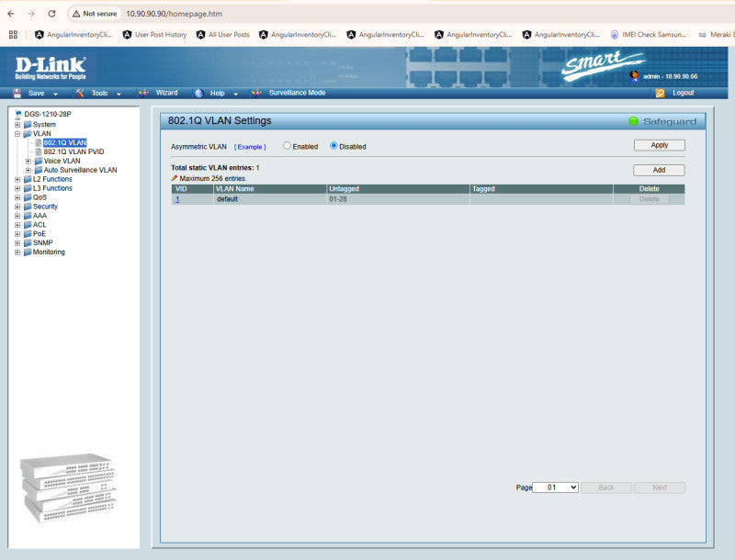Launch the Wizard menu item
The width and height of the screenshot is (735, 560).
tap(166, 93)
